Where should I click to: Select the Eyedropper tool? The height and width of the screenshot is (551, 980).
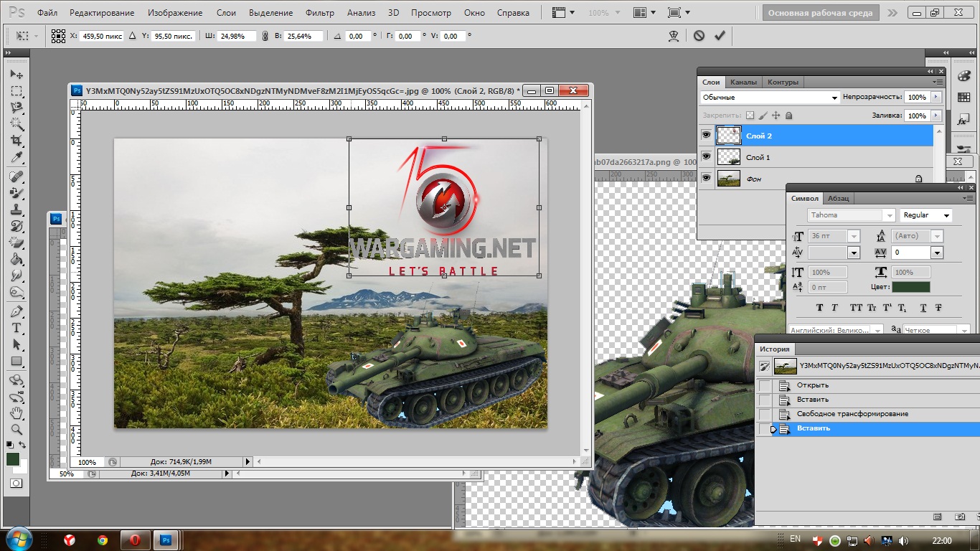point(17,157)
